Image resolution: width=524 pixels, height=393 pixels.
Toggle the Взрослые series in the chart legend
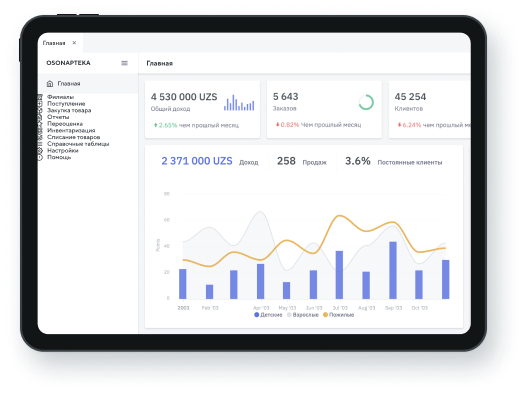tap(302, 315)
